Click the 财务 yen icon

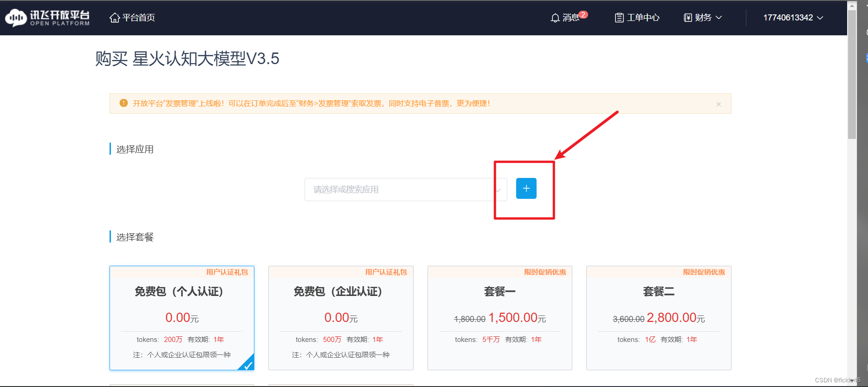pyautogui.click(x=688, y=18)
